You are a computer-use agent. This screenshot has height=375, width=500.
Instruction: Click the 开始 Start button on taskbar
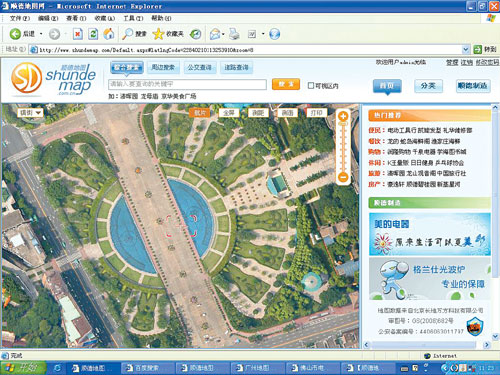23,368
